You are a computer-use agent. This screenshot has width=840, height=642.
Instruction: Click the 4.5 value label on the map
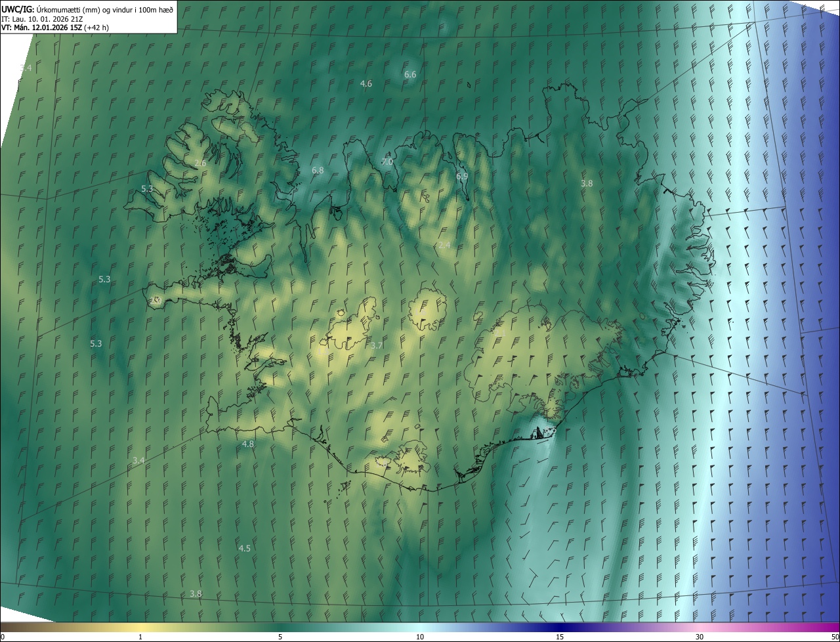click(244, 548)
